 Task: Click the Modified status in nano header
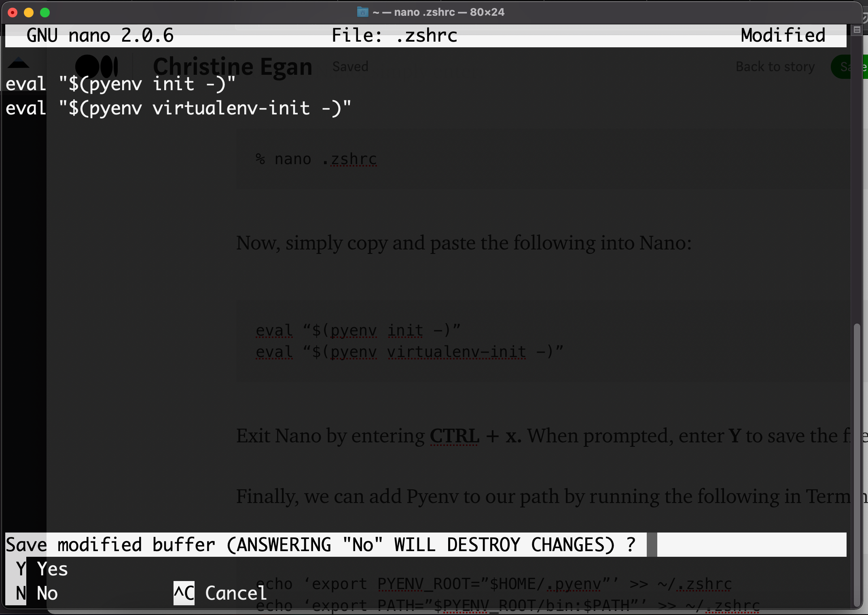click(x=783, y=36)
